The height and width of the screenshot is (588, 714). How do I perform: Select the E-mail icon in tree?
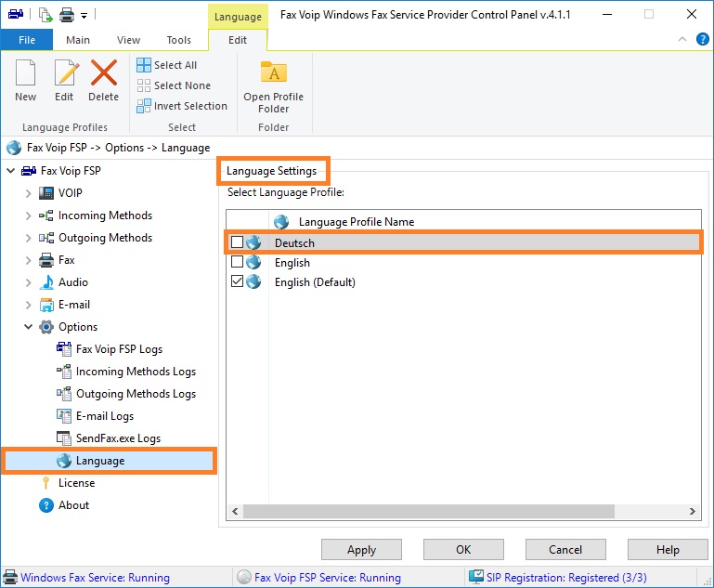[x=46, y=305]
